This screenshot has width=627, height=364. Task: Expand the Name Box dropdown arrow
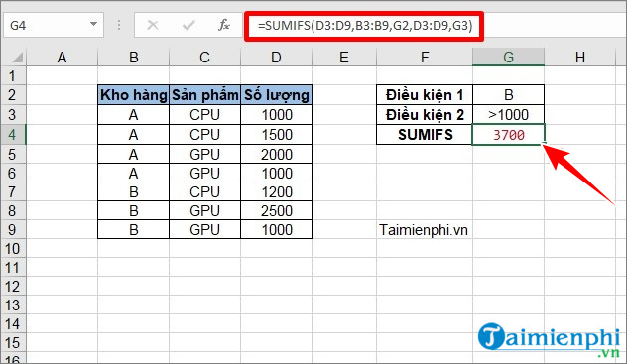click(93, 25)
